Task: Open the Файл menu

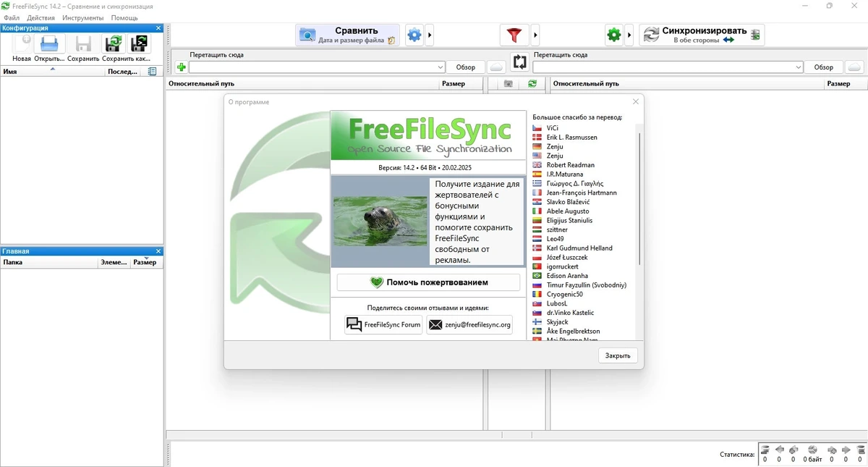Action: [11, 17]
